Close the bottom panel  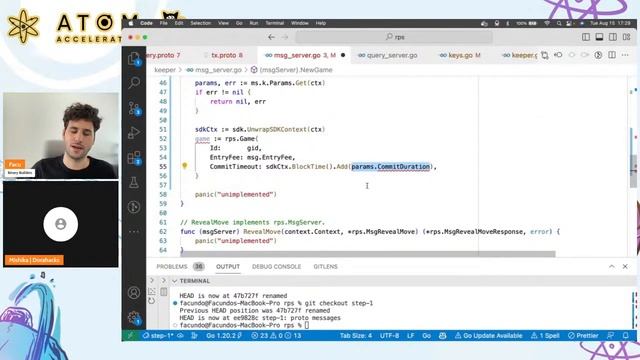tap(625, 267)
